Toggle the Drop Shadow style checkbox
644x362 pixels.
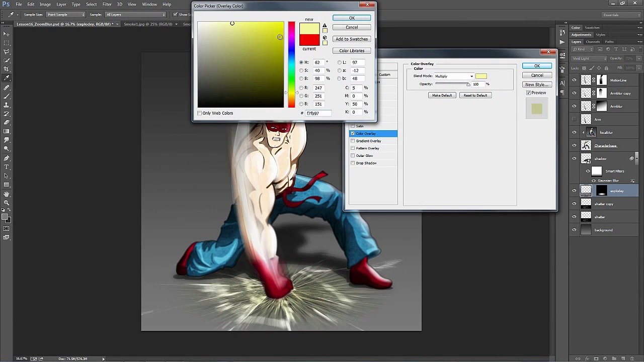pos(353,163)
